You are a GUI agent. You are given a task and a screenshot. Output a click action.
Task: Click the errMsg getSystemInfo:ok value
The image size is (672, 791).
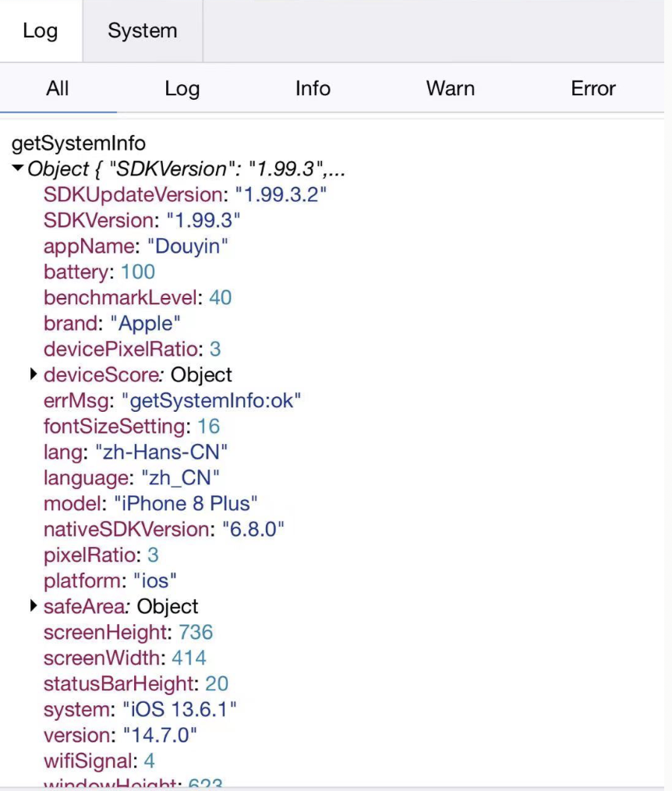[x=211, y=400]
